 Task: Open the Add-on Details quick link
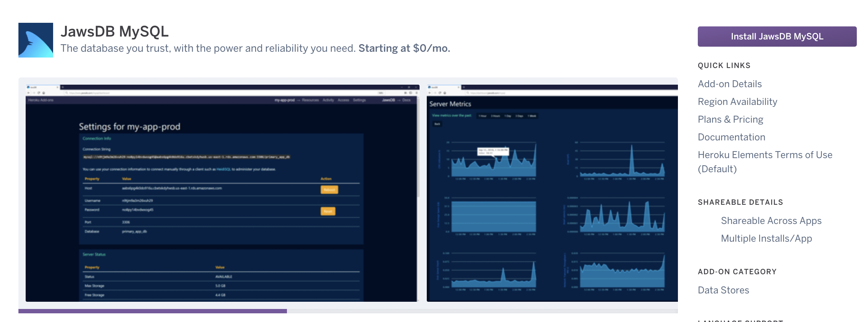click(730, 84)
